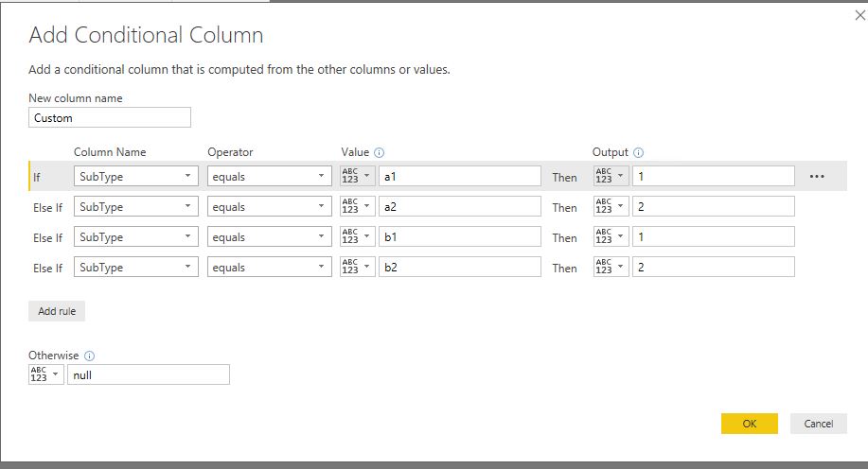Open the output type selector in the a2 row
Image resolution: width=868 pixels, height=469 pixels.
tap(611, 206)
